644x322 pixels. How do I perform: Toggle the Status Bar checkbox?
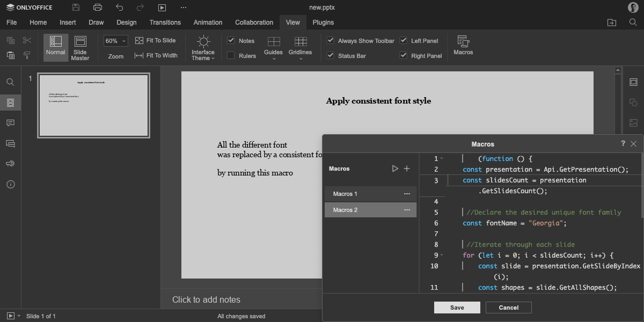[x=331, y=55]
